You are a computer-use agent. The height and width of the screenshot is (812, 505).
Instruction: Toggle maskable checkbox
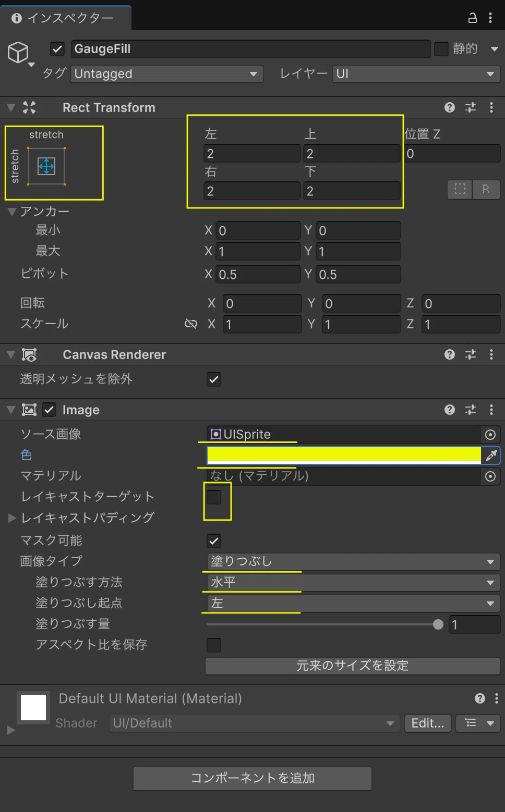click(x=214, y=541)
